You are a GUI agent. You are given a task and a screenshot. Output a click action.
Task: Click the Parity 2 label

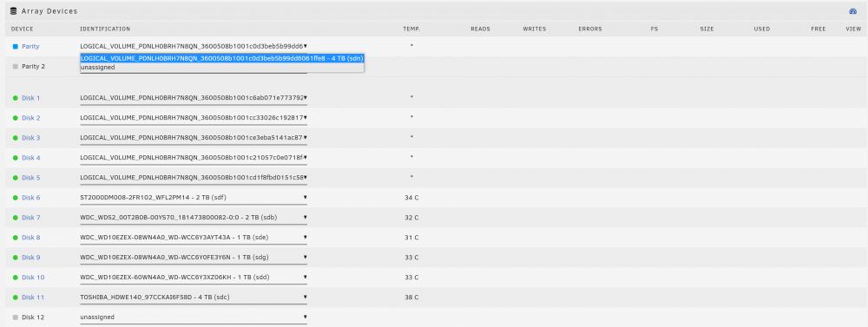coord(33,67)
